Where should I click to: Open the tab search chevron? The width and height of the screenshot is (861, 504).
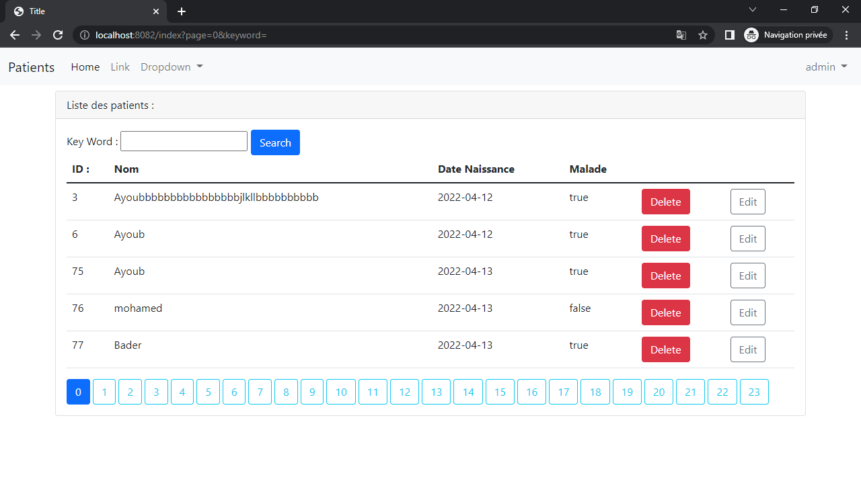click(753, 9)
